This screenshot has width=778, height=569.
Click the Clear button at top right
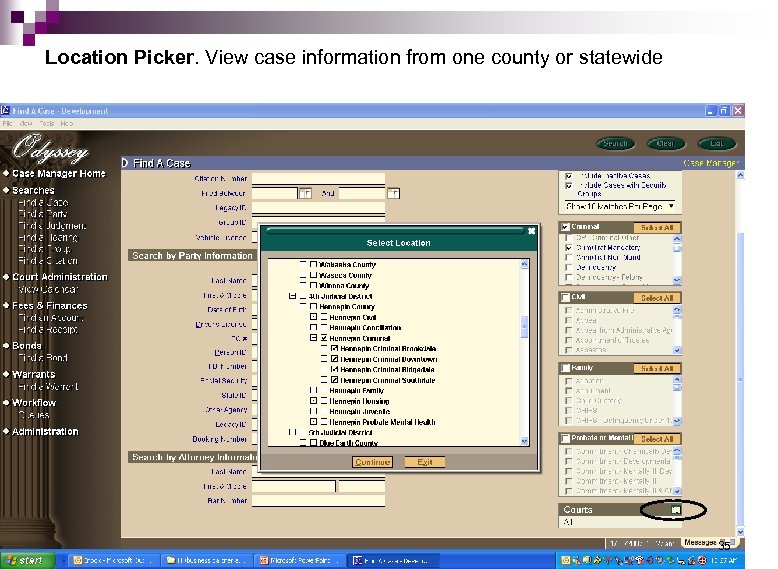coord(665,143)
